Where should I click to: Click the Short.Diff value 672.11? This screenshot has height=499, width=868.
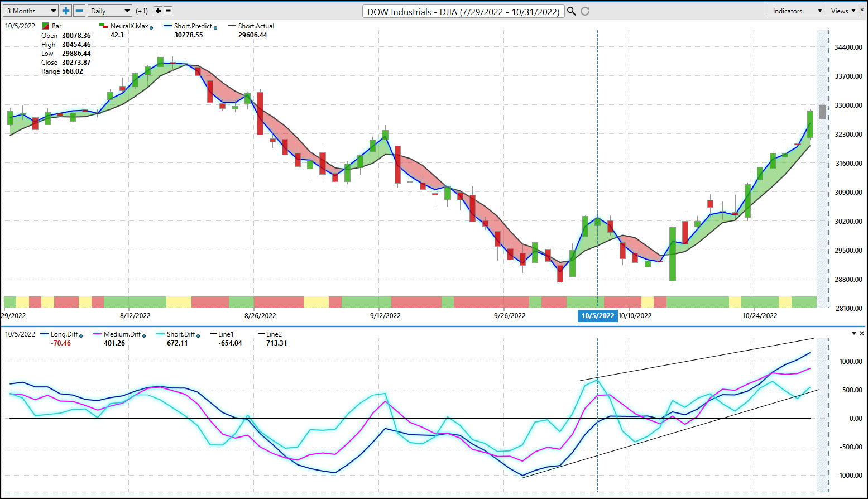tap(178, 343)
